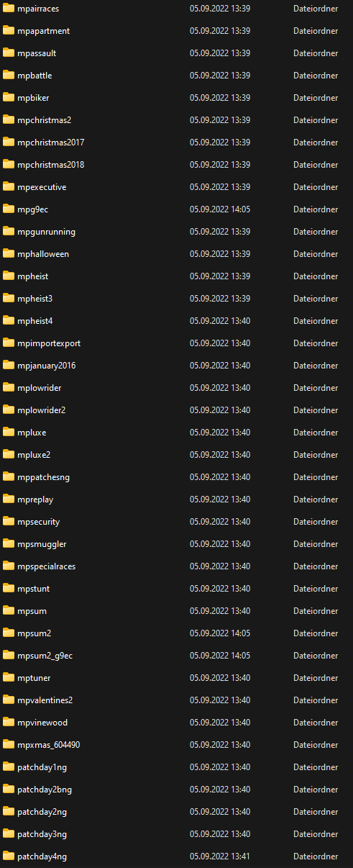Select the mpbattle folder icon
The image size is (353, 868).
point(9,76)
